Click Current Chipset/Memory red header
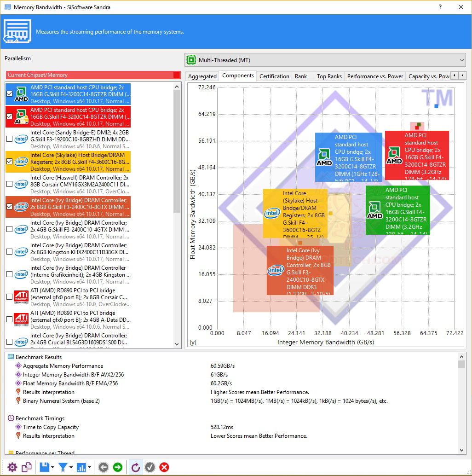 point(93,75)
